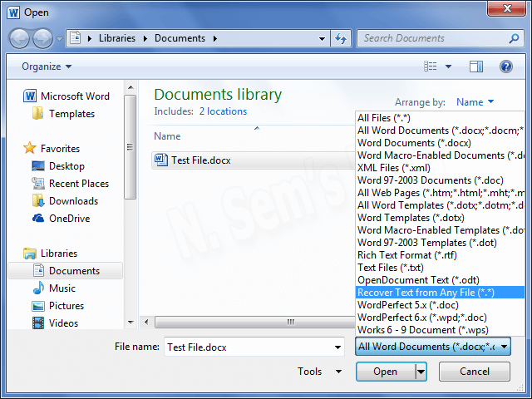Choose Word Macro-Enabled Templates option

coord(440,230)
